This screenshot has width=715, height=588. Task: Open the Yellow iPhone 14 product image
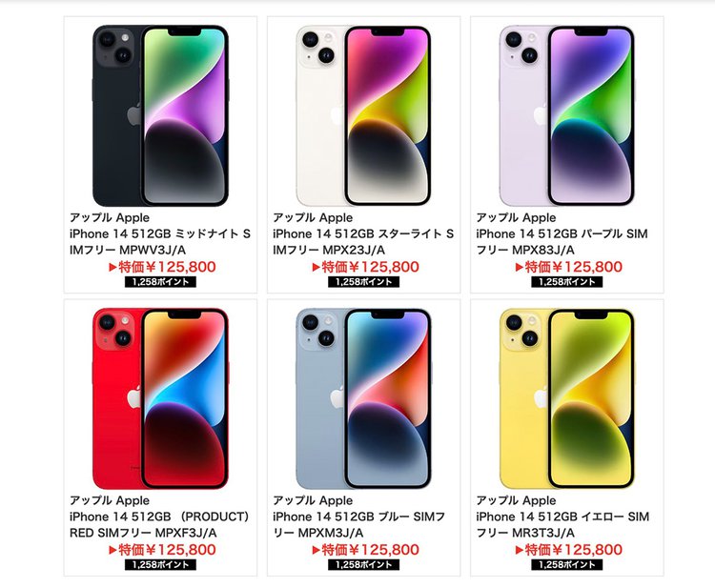pyautogui.click(x=567, y=399)
